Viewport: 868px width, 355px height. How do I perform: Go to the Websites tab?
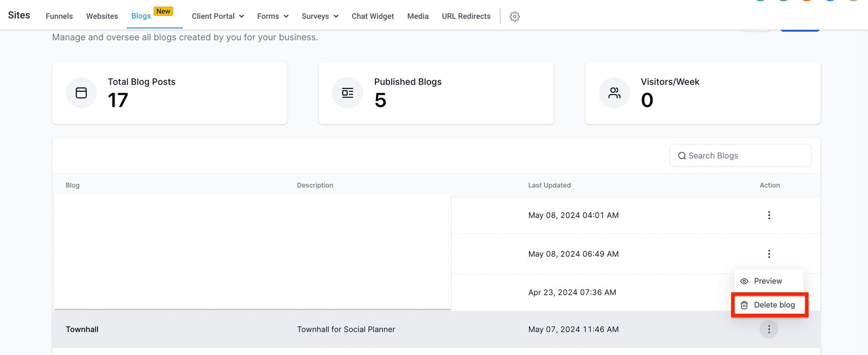tap(102, 16)
